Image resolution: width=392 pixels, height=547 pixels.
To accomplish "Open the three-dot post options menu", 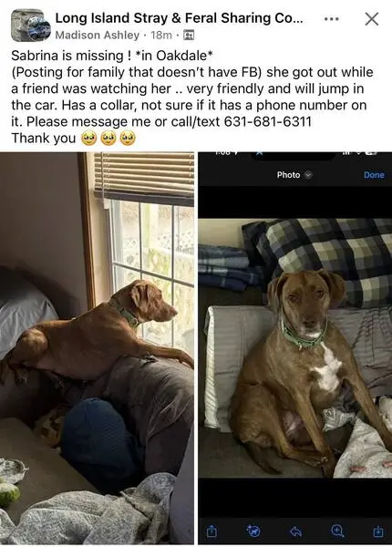I will tap(331, 19).
